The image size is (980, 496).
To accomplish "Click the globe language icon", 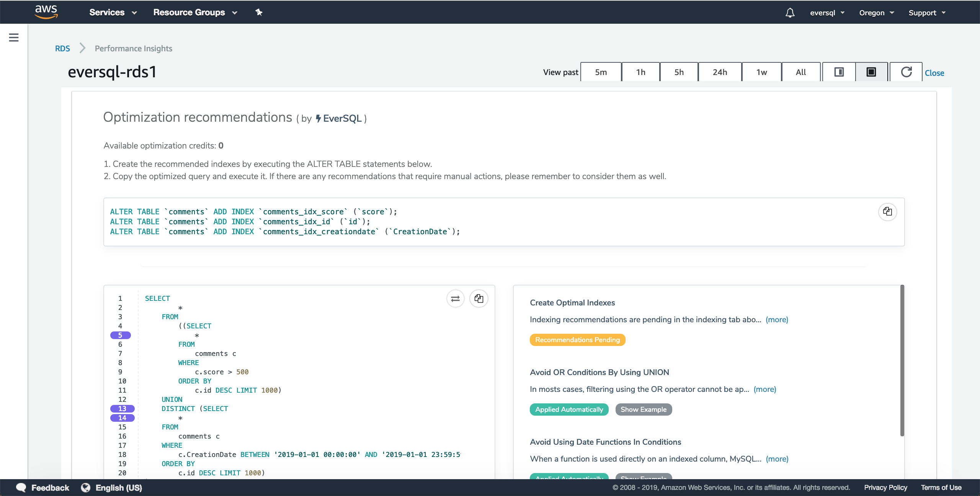I will coord(86,488).
